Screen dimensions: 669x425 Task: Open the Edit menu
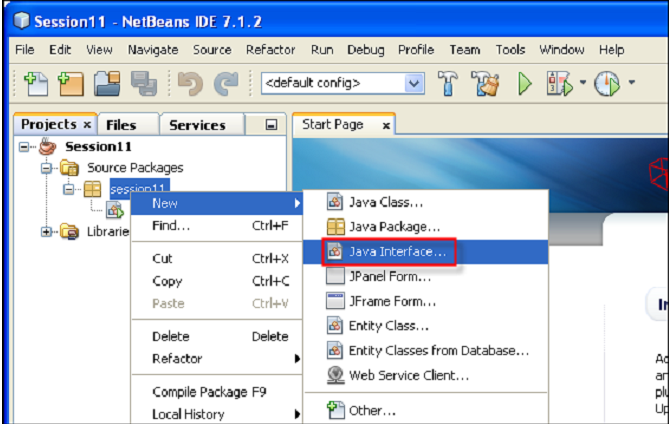pyautogui.click(x=60, y=49)
